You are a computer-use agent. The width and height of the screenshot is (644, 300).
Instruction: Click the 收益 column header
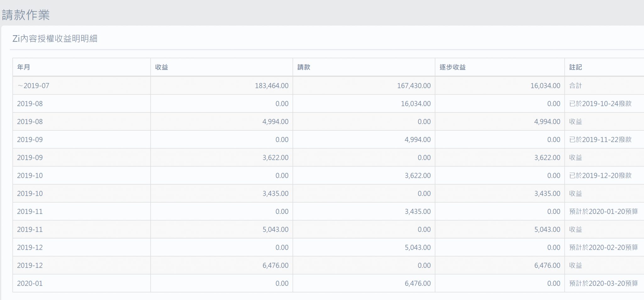click(162, 67)
